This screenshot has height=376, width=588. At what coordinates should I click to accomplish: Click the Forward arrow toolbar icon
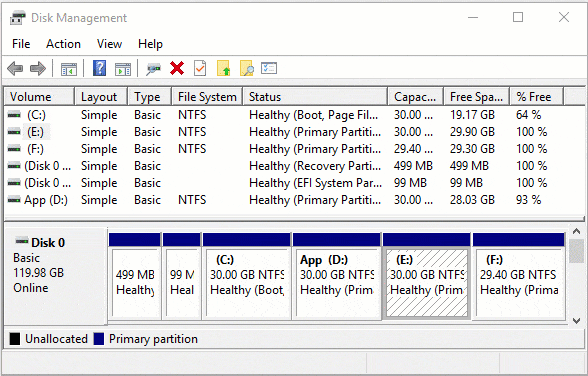[x=38, y=69]
